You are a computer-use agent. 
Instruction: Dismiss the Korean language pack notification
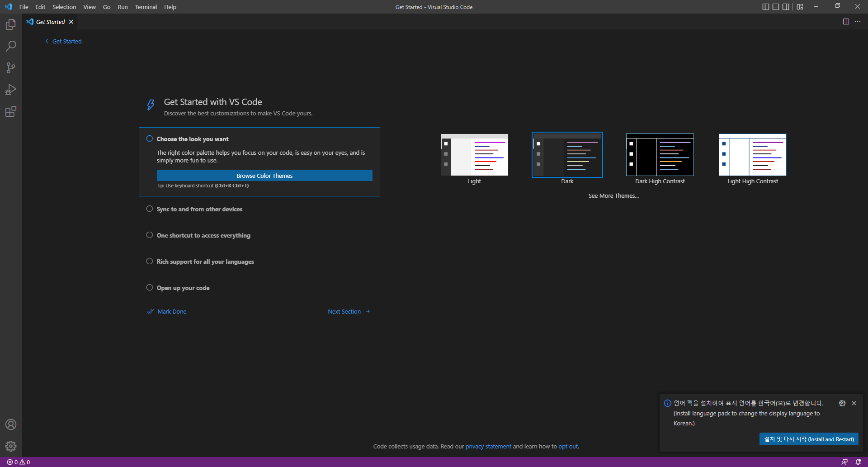pyautogui.click(x=854, y=403)
